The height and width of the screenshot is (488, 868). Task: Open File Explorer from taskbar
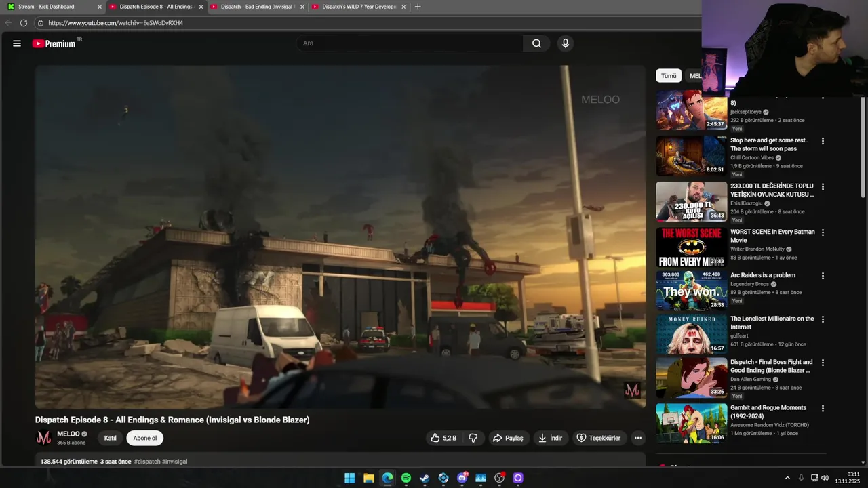368,478
